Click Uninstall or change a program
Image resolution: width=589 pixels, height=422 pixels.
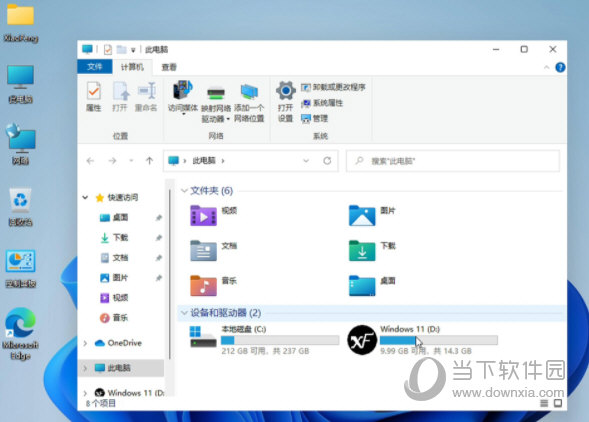(333, 87)
